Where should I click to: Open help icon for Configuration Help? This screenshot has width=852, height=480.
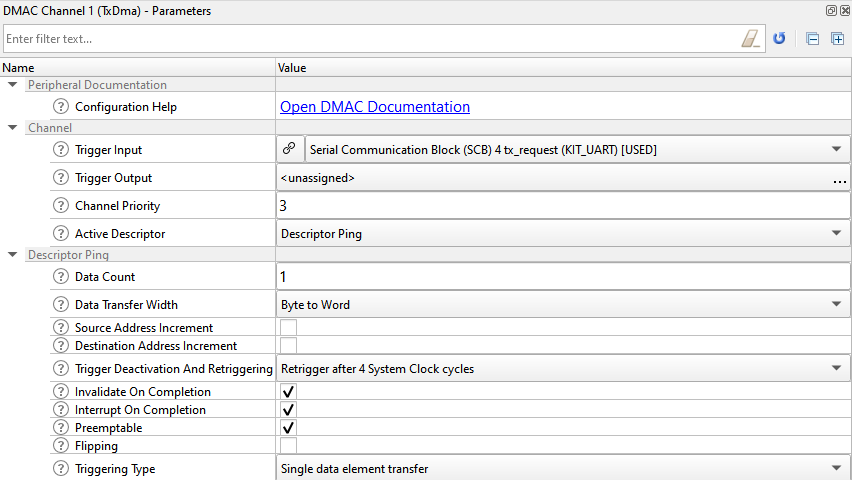[61, 107]
